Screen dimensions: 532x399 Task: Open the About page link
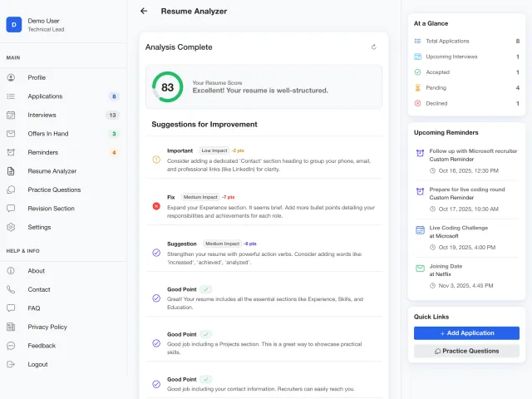tap(63, 271)
